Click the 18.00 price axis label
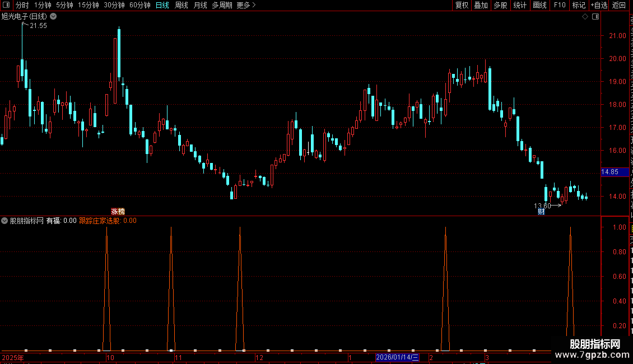This screenshot has width=633, height=364. click(x=618, y=105)
